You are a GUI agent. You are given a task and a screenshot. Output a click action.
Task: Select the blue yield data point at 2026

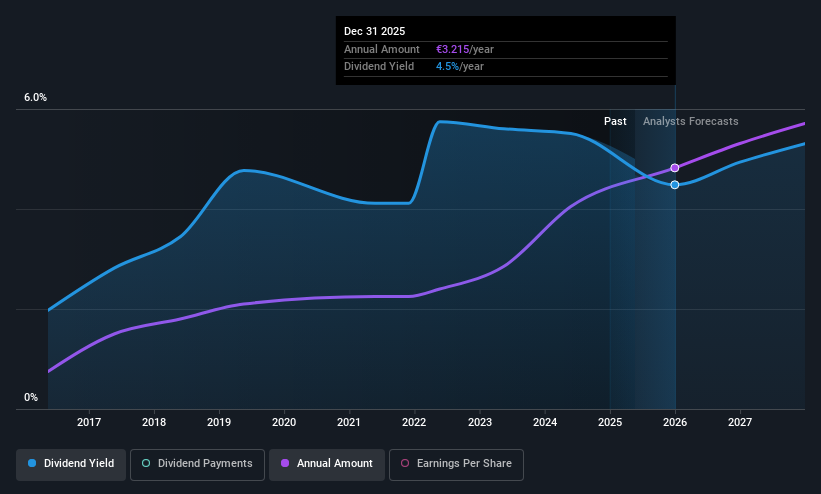[675, 184]
